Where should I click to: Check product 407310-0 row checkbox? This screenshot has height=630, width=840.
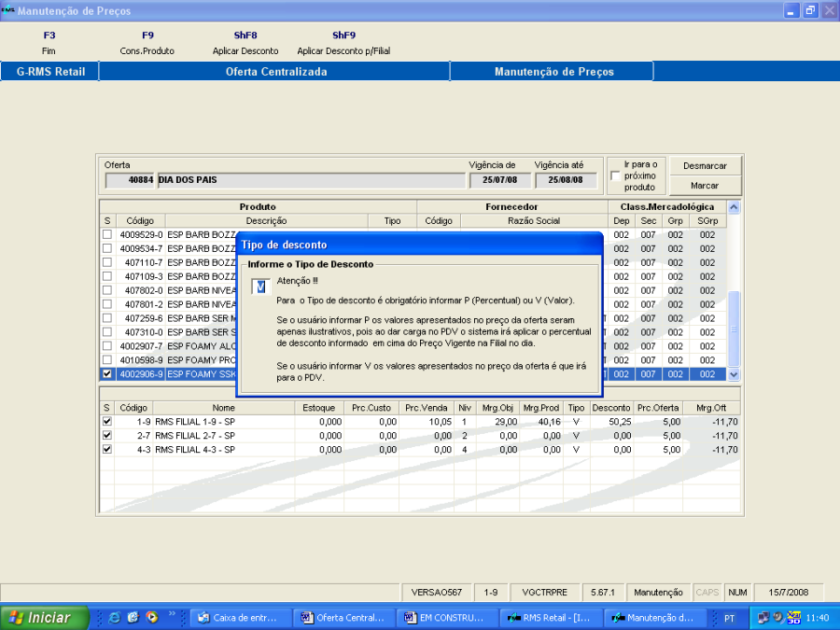click(x=107, y=332)
